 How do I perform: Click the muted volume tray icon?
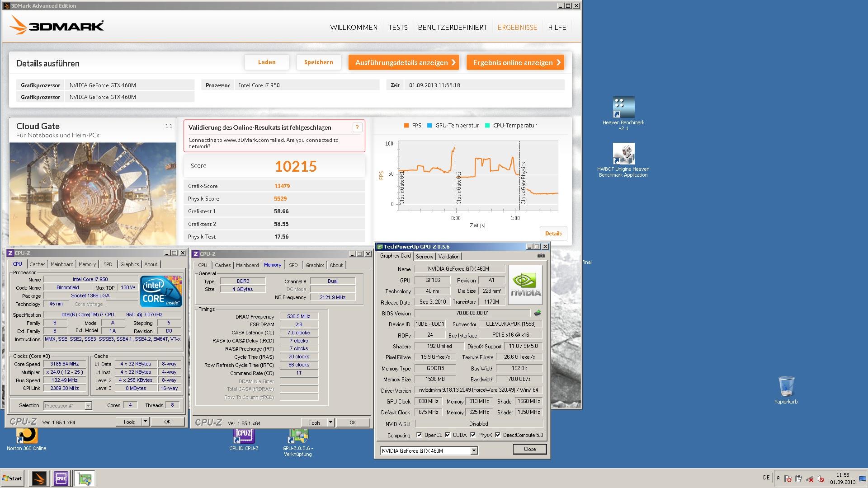click(821, 479)
